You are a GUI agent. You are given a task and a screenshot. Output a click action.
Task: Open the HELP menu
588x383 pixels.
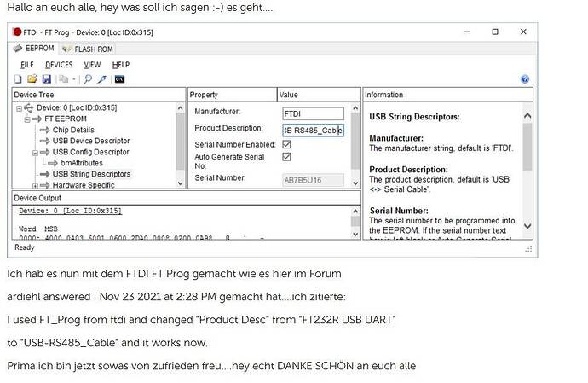tap(121, 65)
